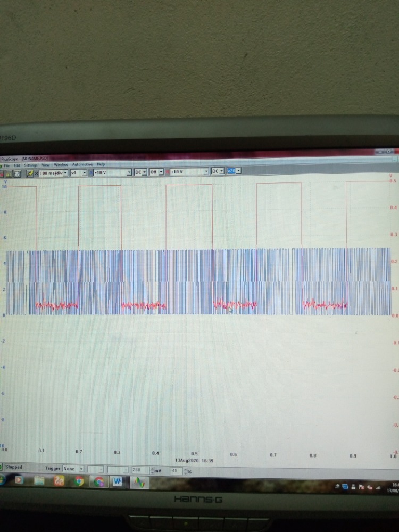Open the orange browser taskbar icon
Viewport: 399px width, 532px height.
pos(59,481)
